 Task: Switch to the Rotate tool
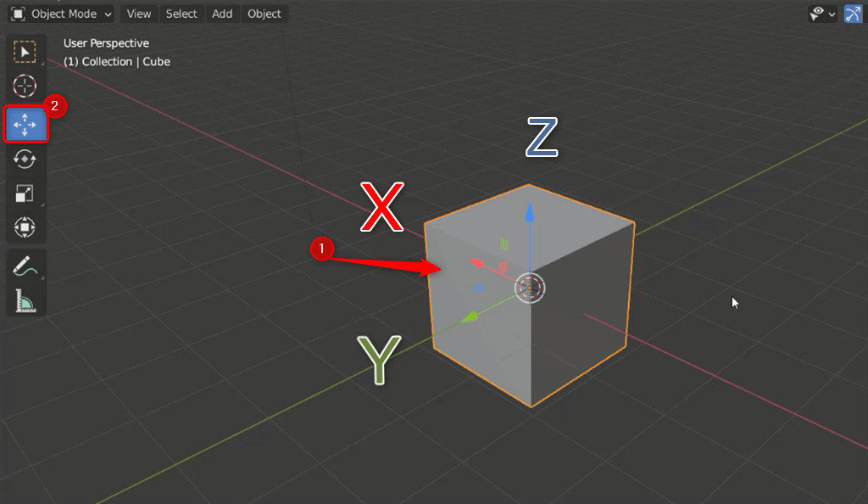(25, 160)
